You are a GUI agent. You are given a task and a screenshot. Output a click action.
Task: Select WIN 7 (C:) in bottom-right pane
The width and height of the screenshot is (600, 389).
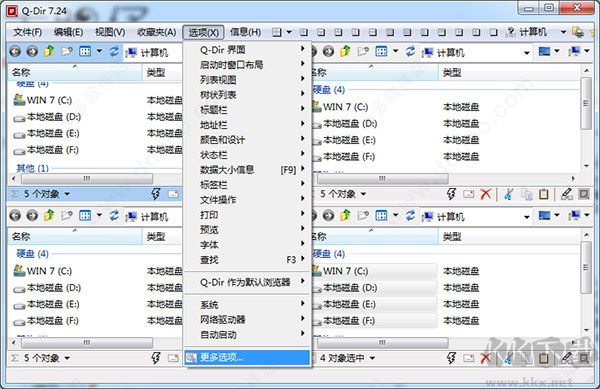click(x=341, y=271)
